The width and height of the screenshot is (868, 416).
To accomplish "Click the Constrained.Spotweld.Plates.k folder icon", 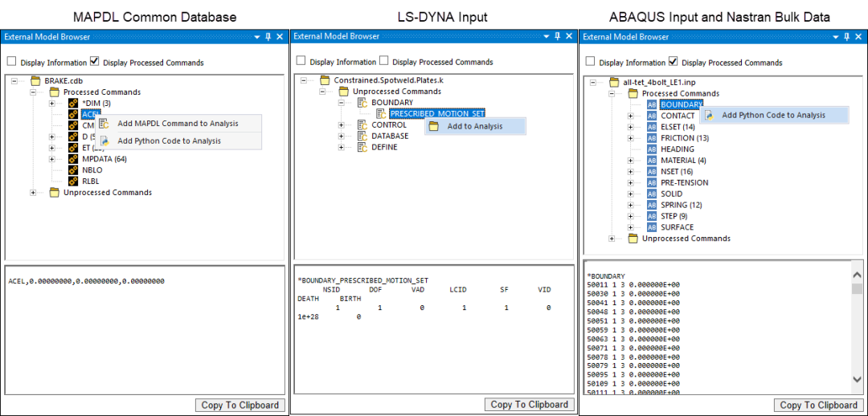I will tap(325, 81).
